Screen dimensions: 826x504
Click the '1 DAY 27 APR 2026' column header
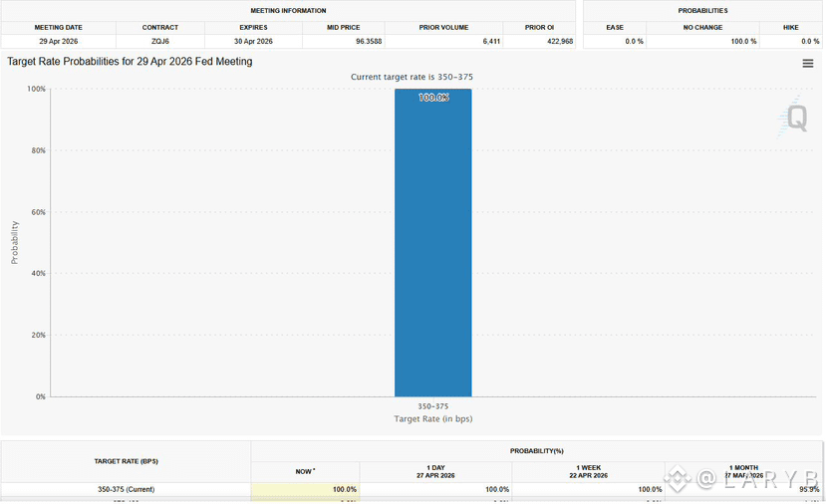point(435,471)
